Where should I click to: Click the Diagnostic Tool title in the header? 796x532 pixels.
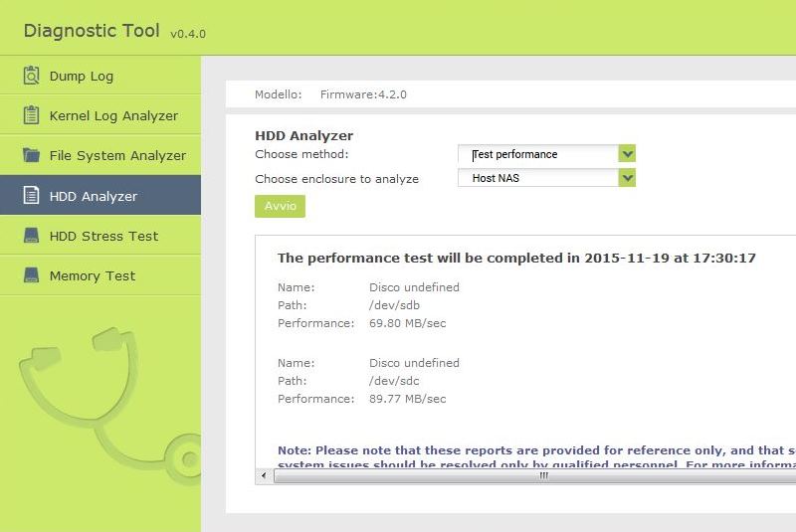[x=92, y=30]
